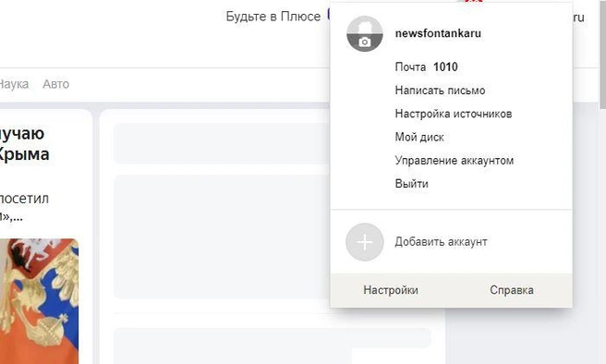Switch to the Авто news tab

click(56, 84)
